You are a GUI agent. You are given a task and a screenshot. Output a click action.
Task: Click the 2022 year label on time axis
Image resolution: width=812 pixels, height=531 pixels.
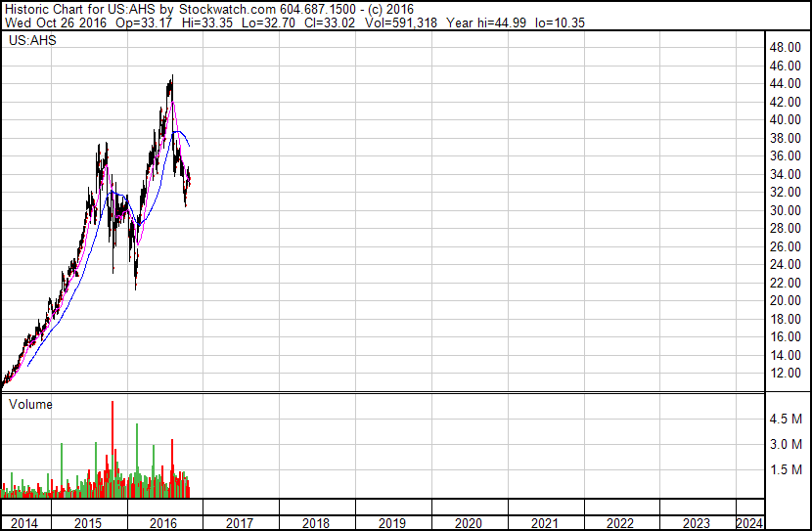(620, 523)
